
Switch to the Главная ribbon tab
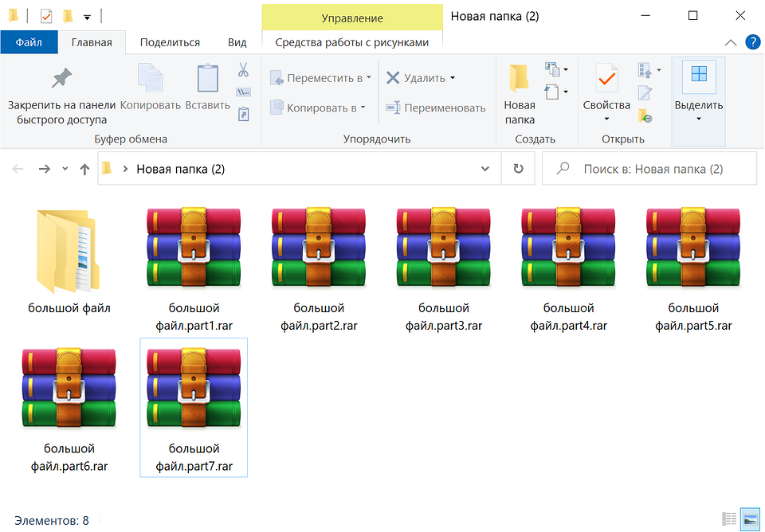point(92,42)
